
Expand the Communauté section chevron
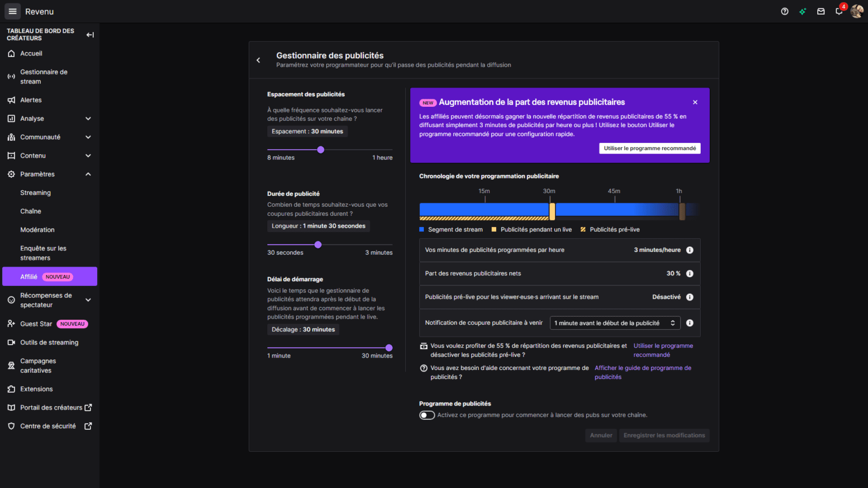click(88, 137)
